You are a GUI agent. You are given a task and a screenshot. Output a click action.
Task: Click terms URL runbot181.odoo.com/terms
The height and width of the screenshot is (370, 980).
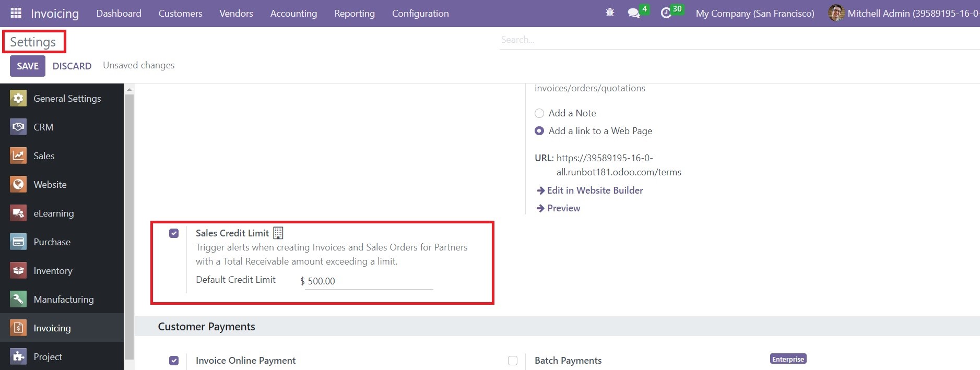(x=619, y=165)
